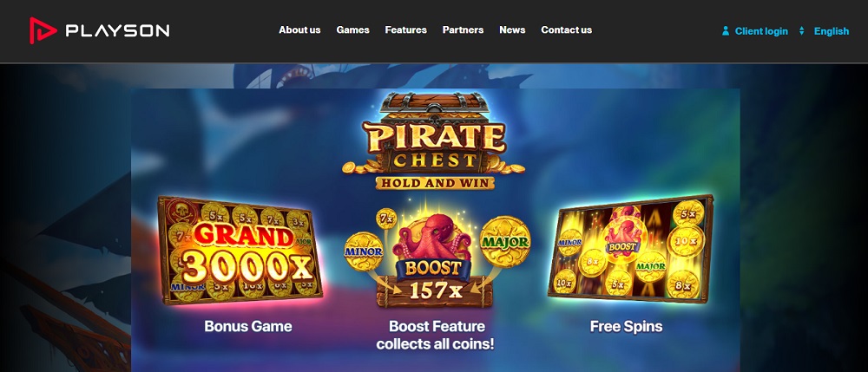Open the Partners section
The height and width of the screenshot is (372, 868).
[463, 29]
